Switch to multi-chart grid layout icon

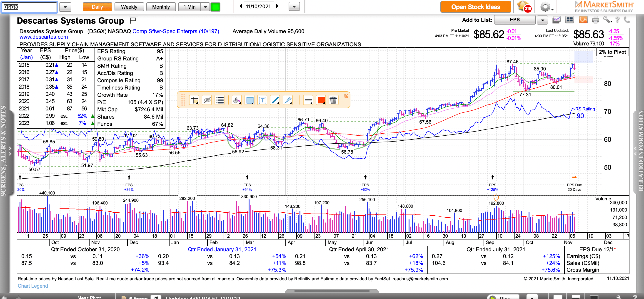coord(570,20)
